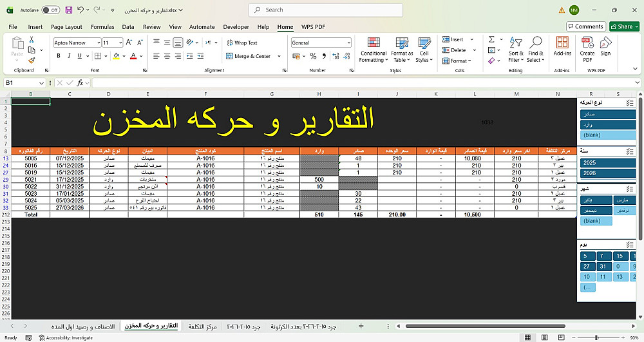
Task: Toggle day 27 in the يوم slicer
Action: 587,267
